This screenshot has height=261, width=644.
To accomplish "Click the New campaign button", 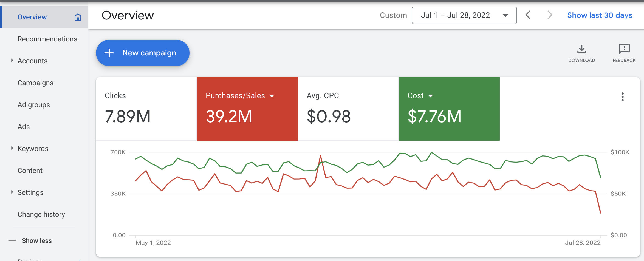I will 143,53.
